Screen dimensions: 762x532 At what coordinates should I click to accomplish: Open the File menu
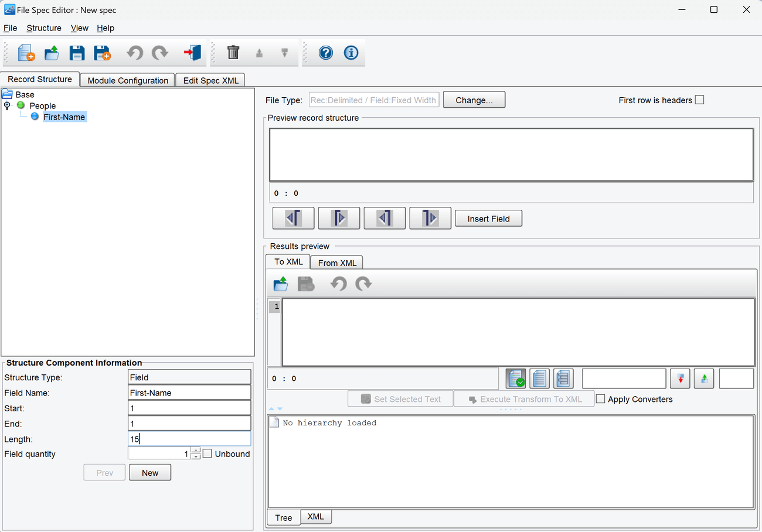(x=11, y=28)
